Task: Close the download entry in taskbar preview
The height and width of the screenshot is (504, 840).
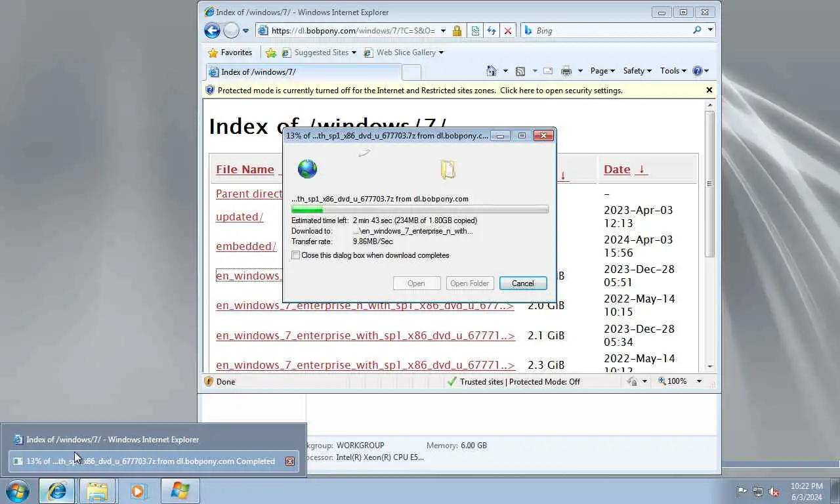Action: (x=290, y=461)
